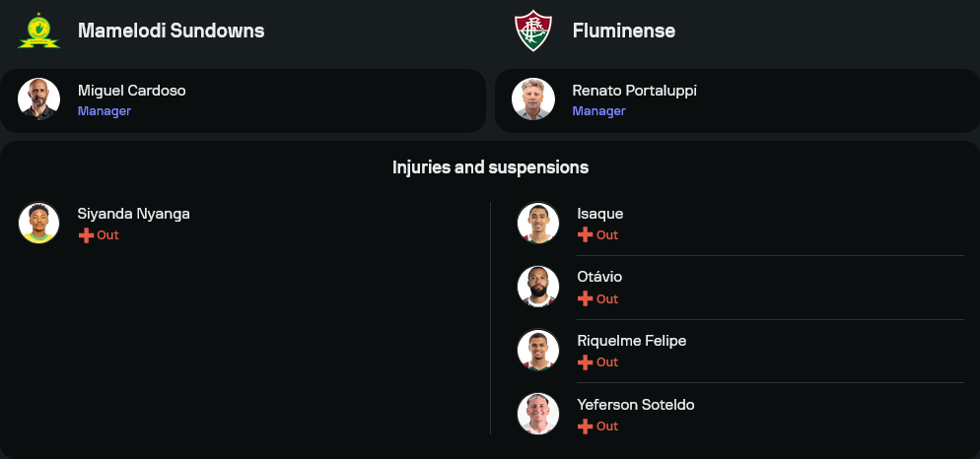Click Isaque's player avatar
The image size is (980, 459).
[x=538, y=223]
